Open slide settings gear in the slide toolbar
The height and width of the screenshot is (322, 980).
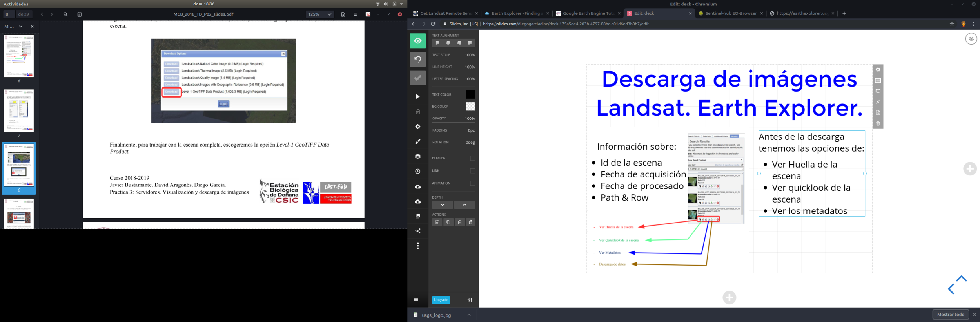(878, 70)
